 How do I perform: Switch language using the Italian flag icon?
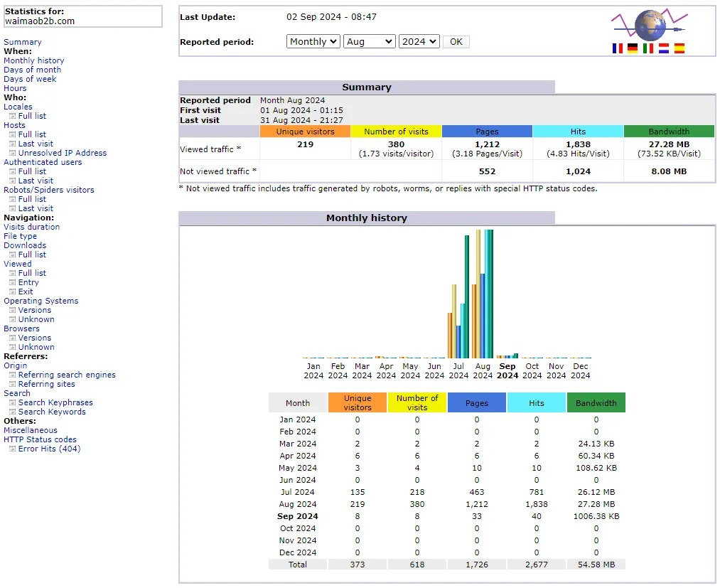(x=648, y=48)
